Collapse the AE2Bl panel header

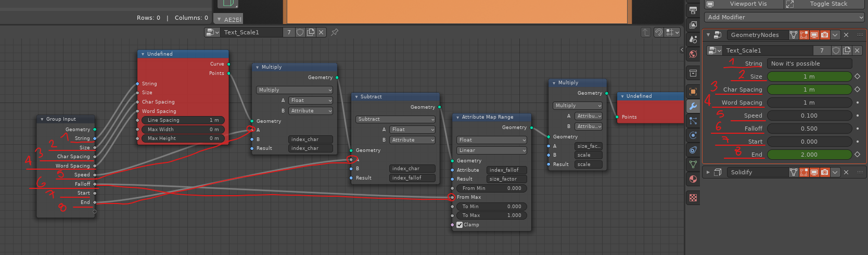coord(219,19)
